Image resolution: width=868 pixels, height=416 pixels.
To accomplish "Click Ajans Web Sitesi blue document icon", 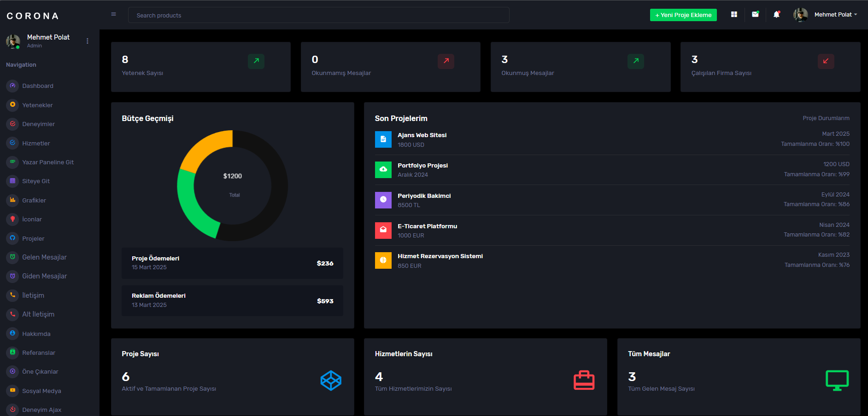I will pos(383,139).
